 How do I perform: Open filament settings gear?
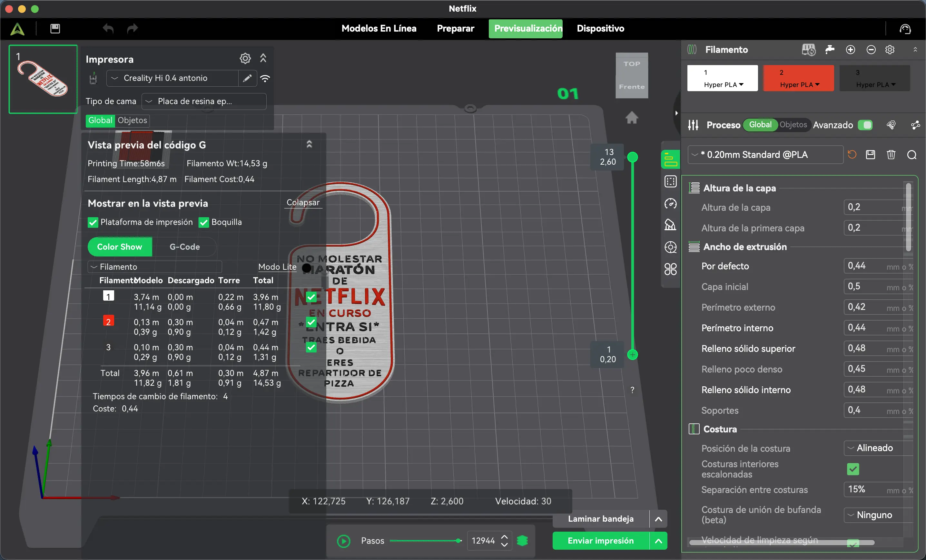(890, 50)
